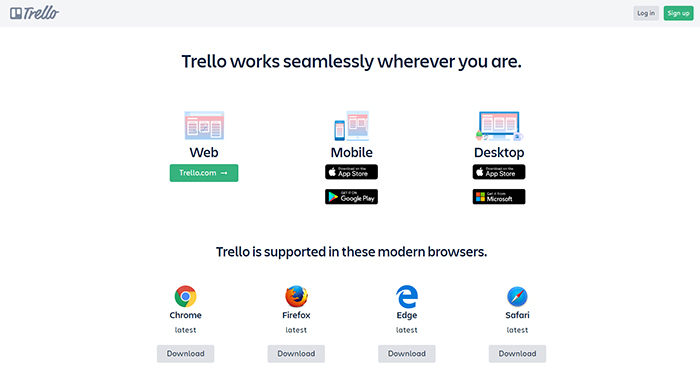The height and width of the screenshot is (374, 700).
Task: Click the Mobile section heading
Action: click(x=351, y=153)
